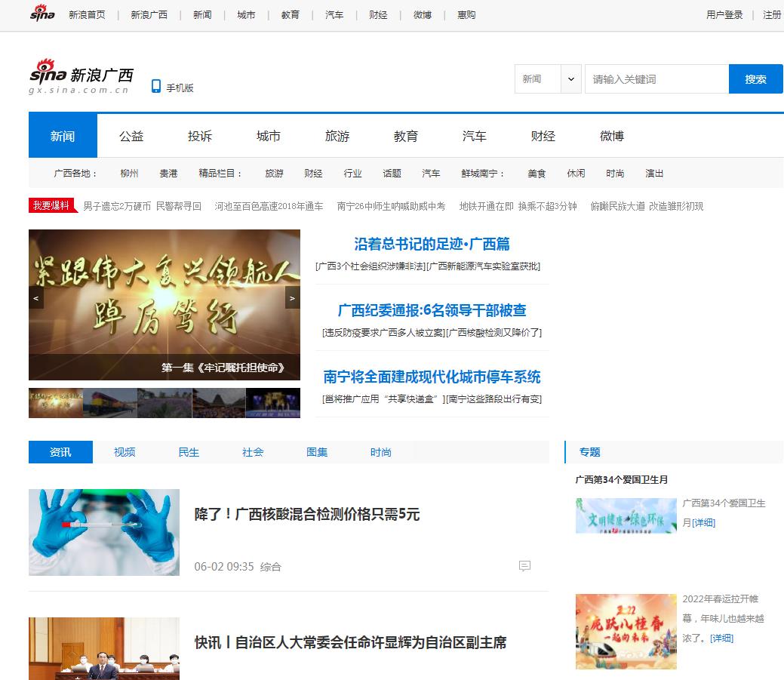Select the last stage-lights carousel thumbnail

pos(273,402)
